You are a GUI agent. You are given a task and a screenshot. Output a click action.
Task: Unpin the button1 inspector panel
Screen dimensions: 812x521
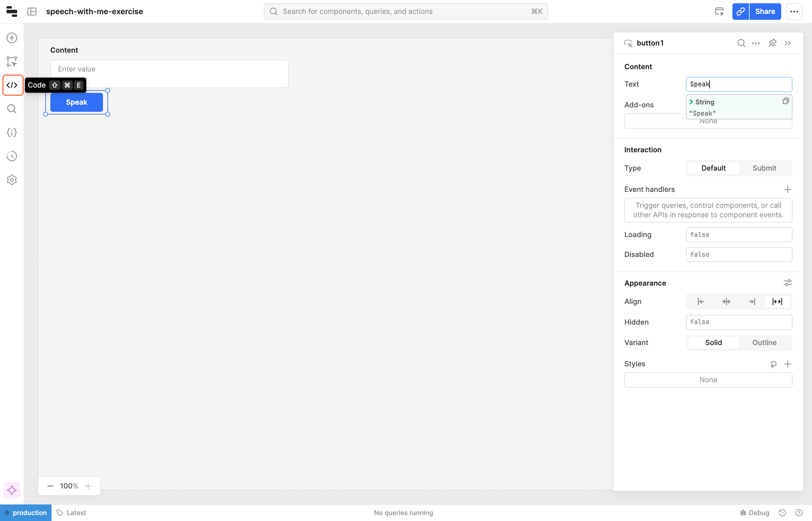point(772,43)
